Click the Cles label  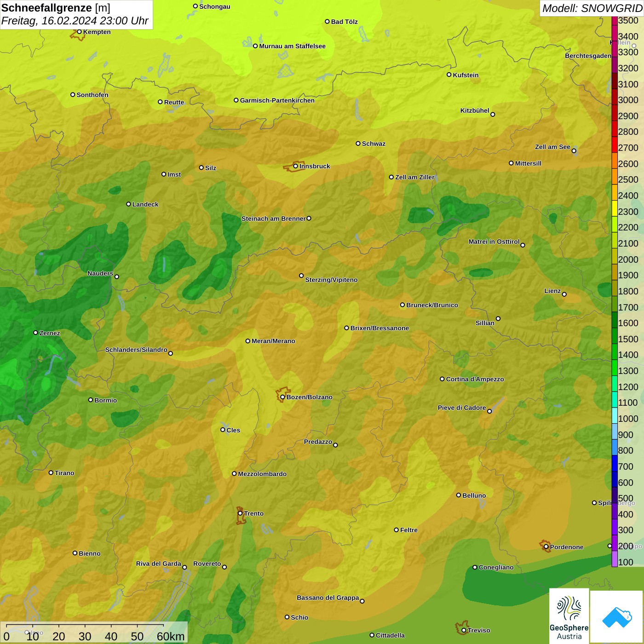[233, 430]
